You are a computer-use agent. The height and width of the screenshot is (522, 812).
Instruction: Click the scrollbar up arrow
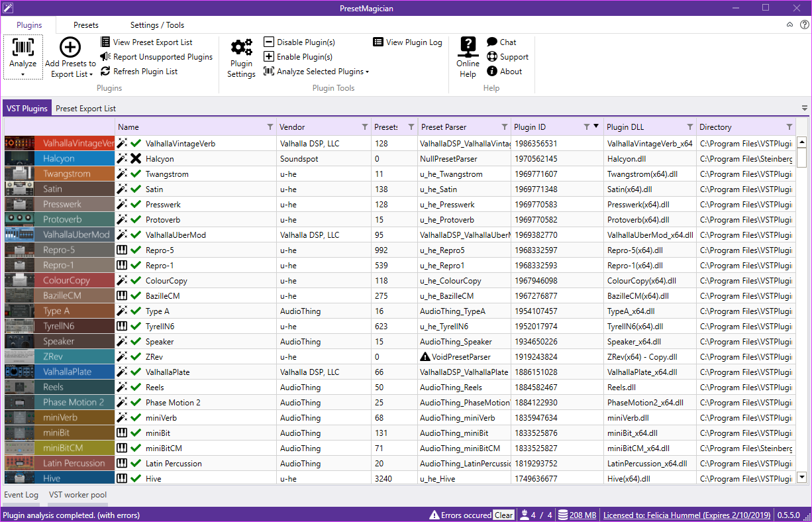[801, 142]
